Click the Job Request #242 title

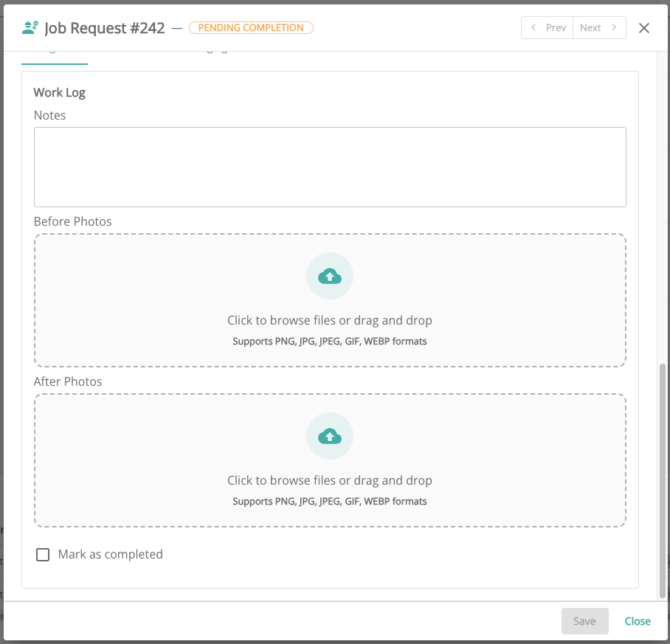tap(104, 28)
